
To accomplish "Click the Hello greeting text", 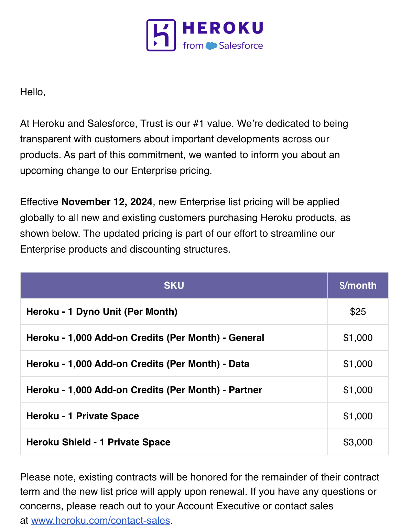I will point(33,92).
